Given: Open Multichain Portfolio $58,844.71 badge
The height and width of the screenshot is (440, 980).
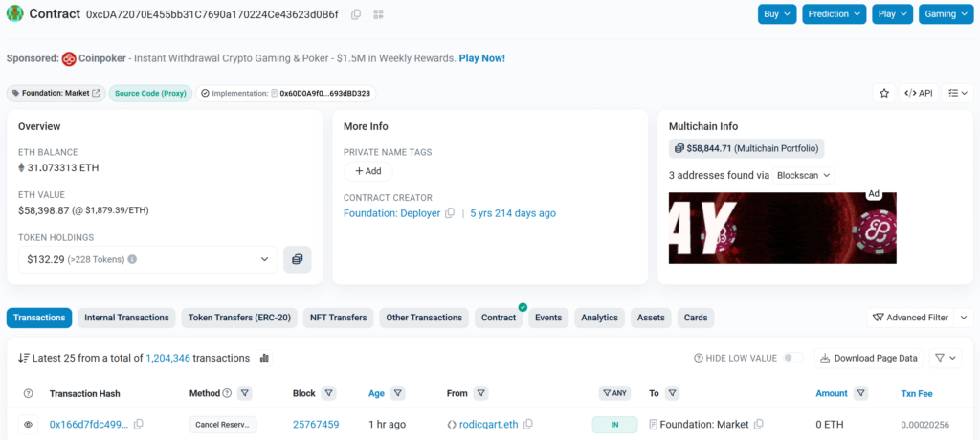Looking at the screenshot, I should (x=746, y=148).
